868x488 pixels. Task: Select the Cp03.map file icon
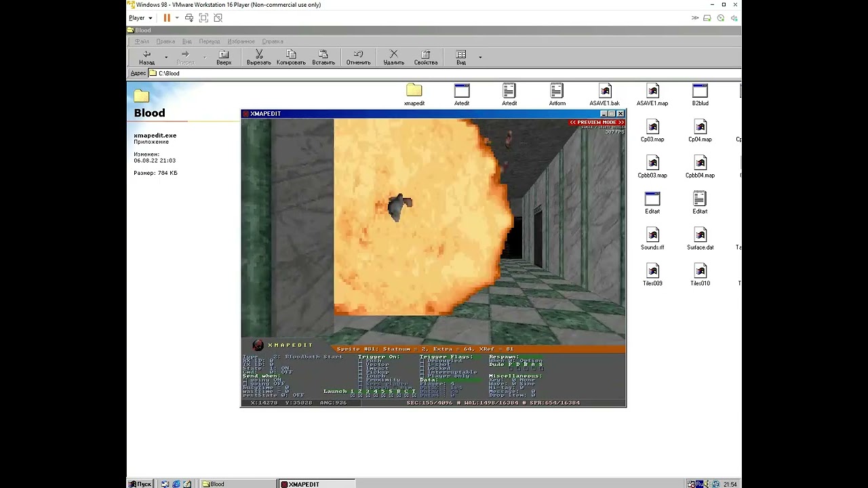(652, 126)
